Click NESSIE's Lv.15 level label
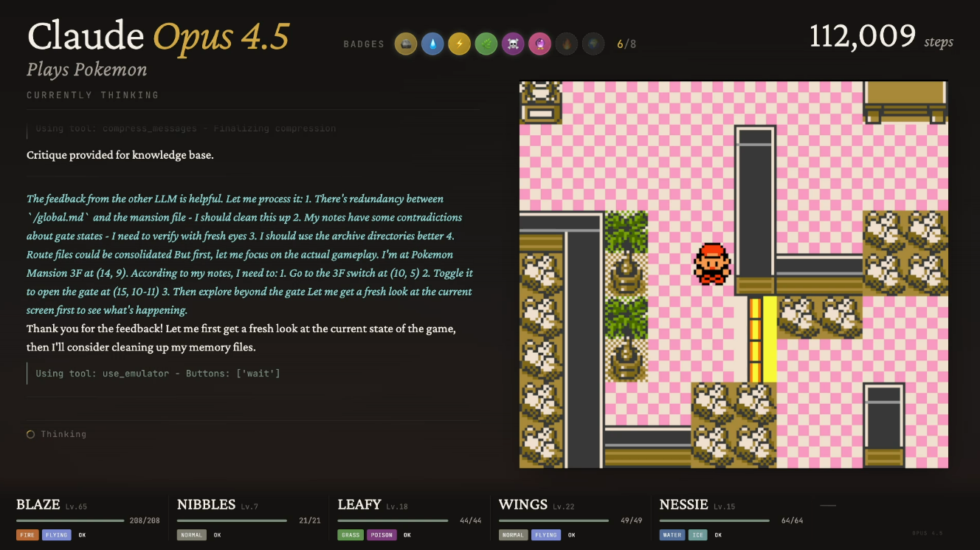This screenshot has height=550, width=980. tap(725, 506)
